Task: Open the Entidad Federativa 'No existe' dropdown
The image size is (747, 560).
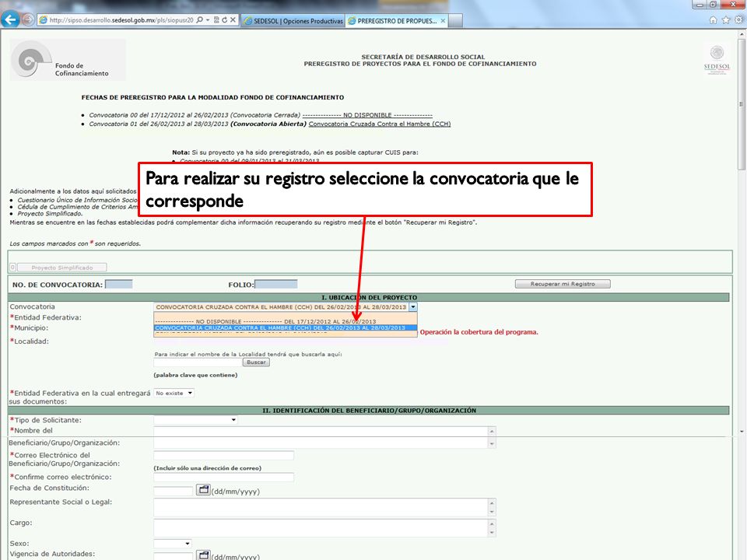Action: 174,394
